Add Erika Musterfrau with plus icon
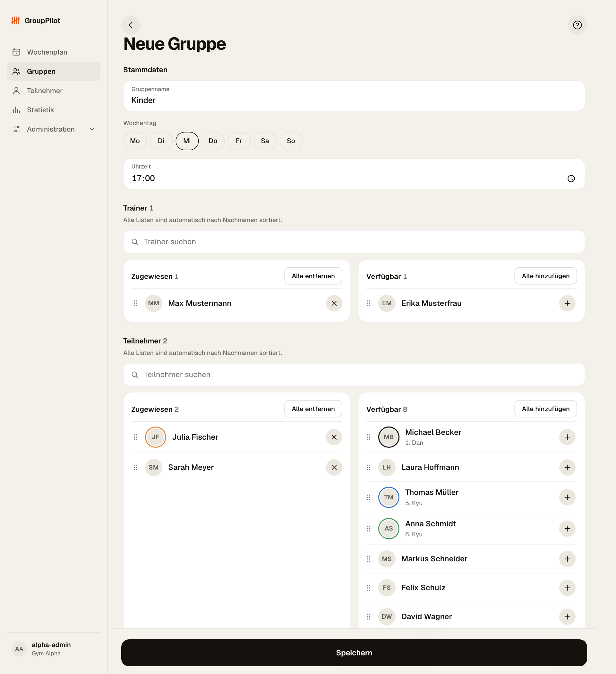 click(x=567, y=303)
